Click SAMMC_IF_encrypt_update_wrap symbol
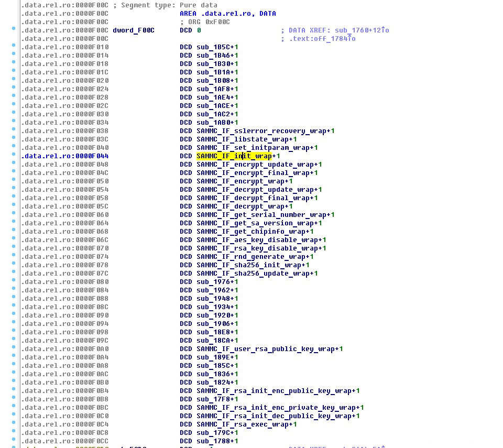This screenshot has height=448, width=503. click(255, 165)
